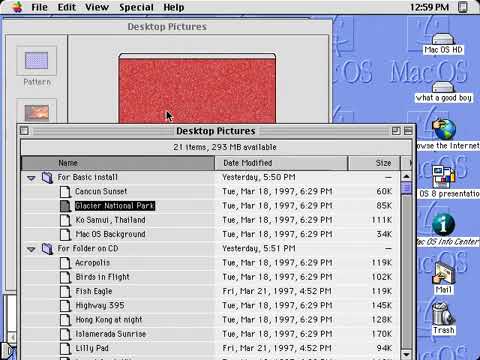Screen dimensions: 480x360
Task: Select the Islamerada Sunrise file icon
Action: [65, 334]
